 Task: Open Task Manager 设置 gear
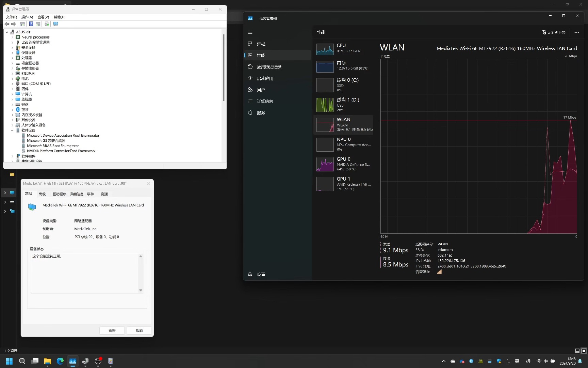click(278, 274)
